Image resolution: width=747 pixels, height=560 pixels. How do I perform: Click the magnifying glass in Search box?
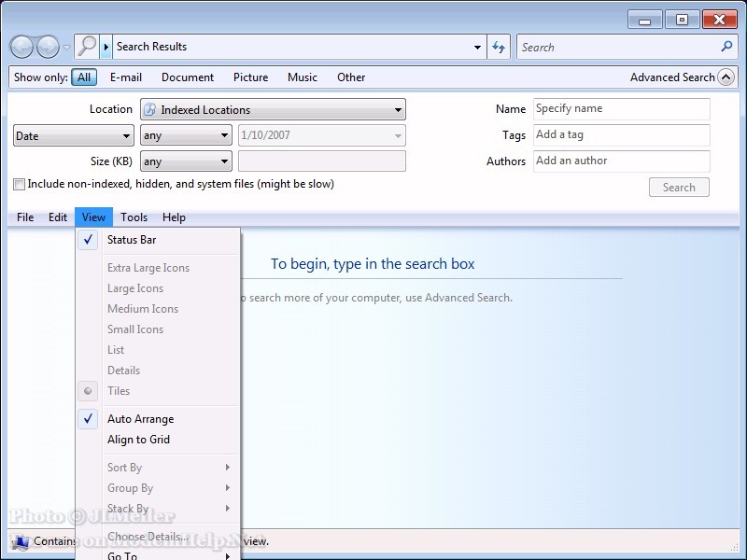click(x=727, y=47)
